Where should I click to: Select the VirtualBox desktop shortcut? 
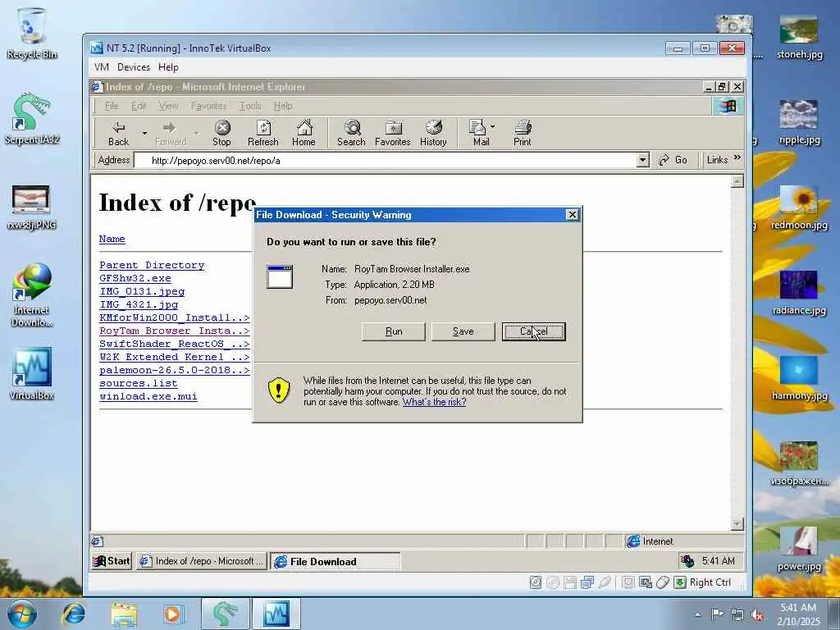pyautogui.click(x=32, y=374)
